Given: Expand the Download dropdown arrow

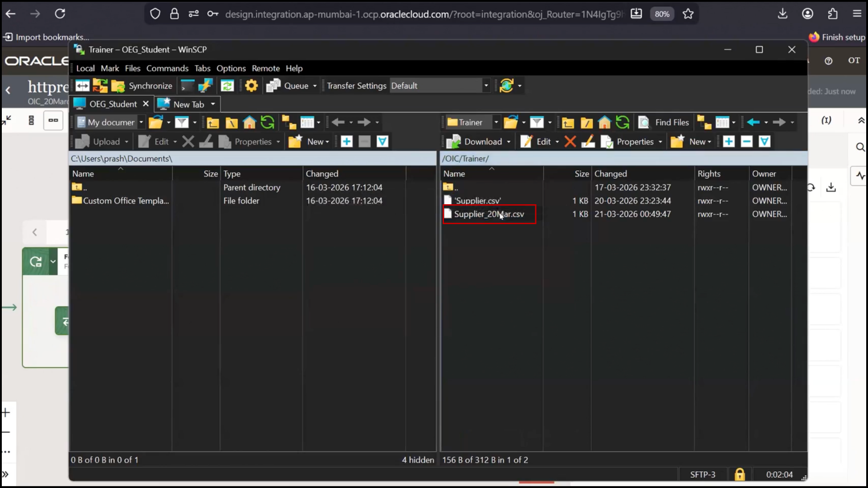Looking at the screenshot, I should pyautogui.click(x=509, y=142).
